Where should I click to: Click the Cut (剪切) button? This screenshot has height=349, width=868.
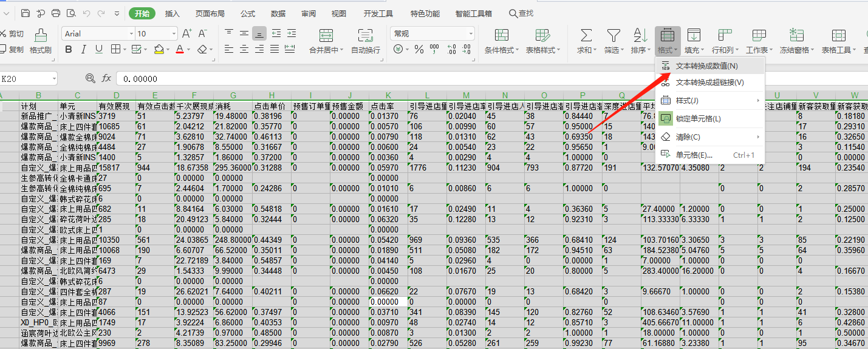(x=12, y=34)
